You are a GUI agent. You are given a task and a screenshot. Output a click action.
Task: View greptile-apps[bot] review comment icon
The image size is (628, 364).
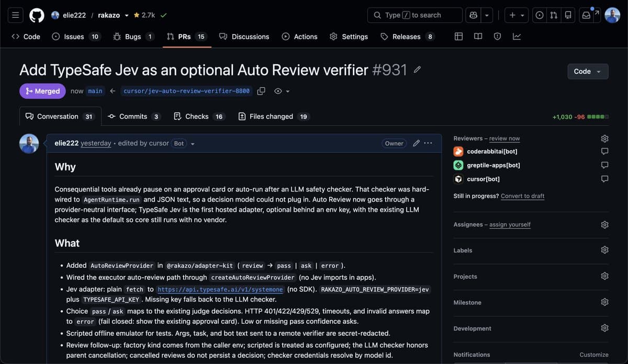[604, 165]
